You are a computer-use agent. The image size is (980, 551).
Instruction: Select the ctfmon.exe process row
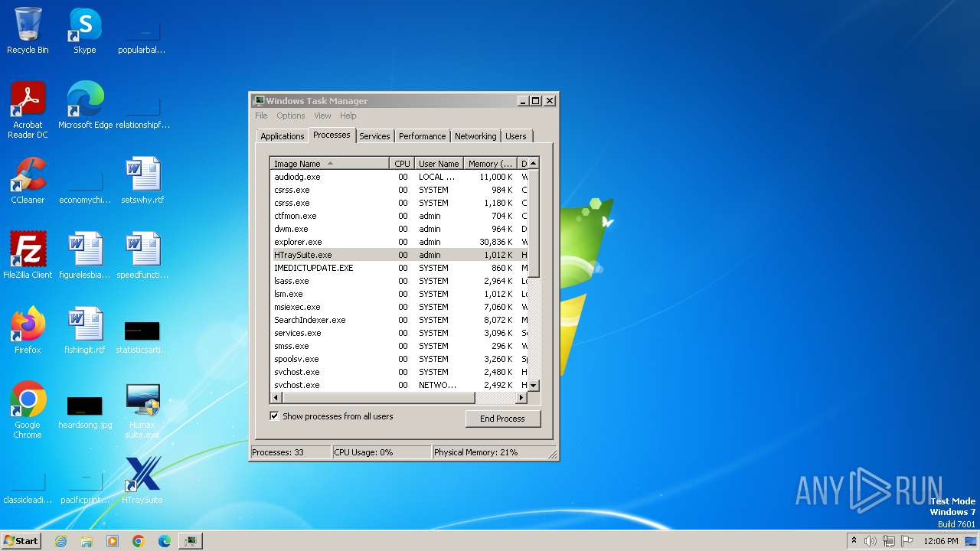tap(399, 216)
